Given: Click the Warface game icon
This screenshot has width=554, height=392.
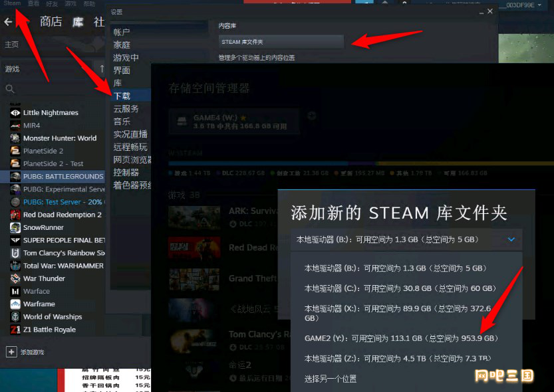Looking at the screenshot, I should pyautogui.click(x=15, y=292).
